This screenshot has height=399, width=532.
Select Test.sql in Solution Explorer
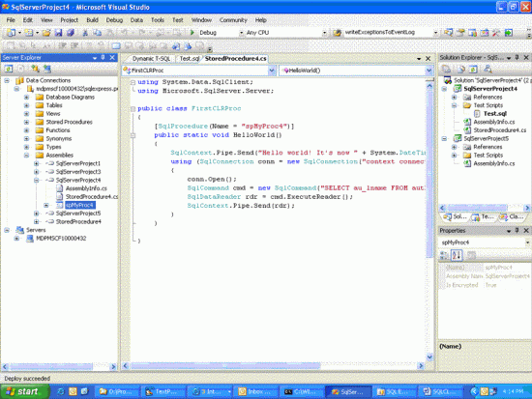(x=495, y=114)
